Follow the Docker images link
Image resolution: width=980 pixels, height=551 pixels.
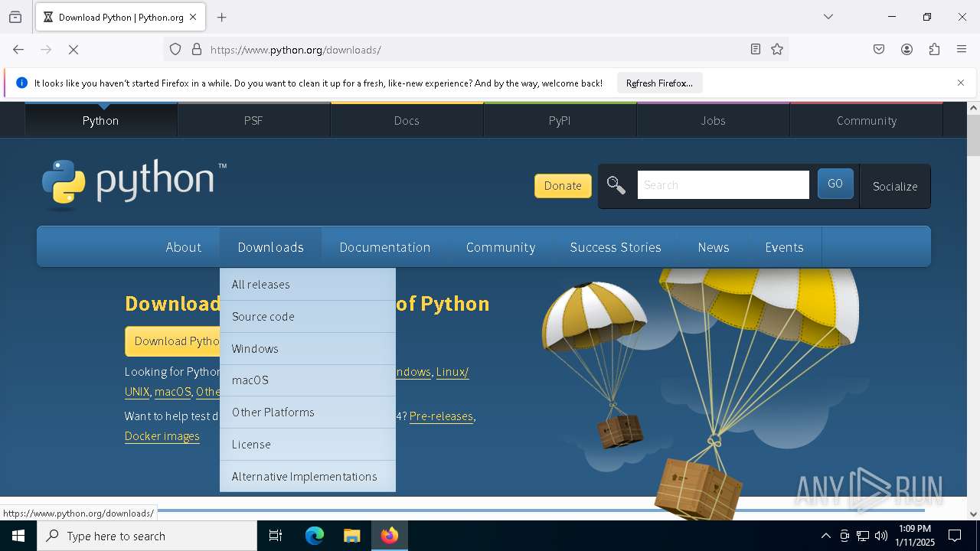pos(162,436)
